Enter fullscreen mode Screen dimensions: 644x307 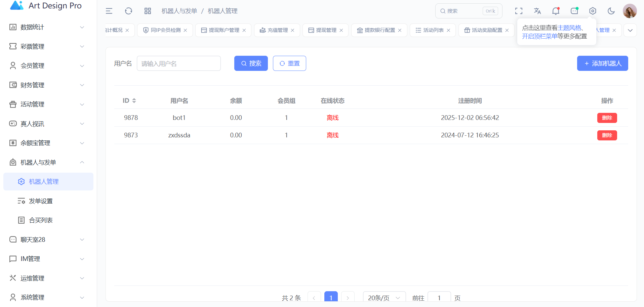tap(519, 11)
